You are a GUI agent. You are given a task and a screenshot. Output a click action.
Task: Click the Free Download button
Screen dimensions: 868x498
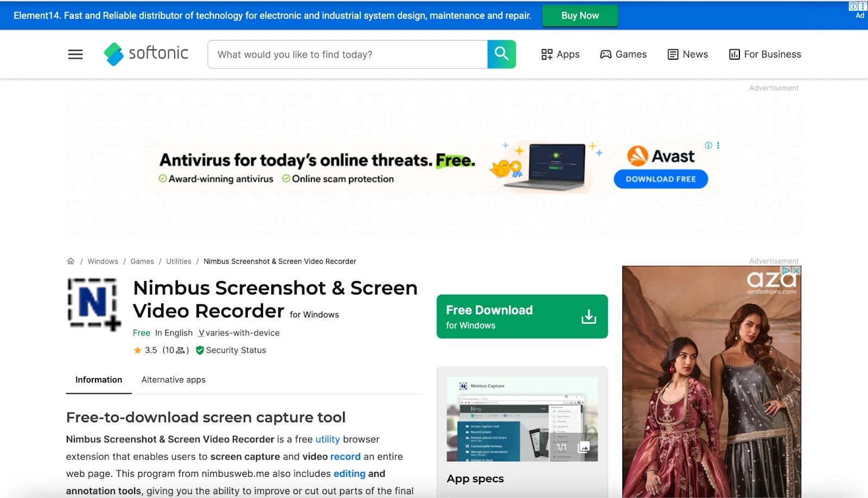(x=522, y=316)
